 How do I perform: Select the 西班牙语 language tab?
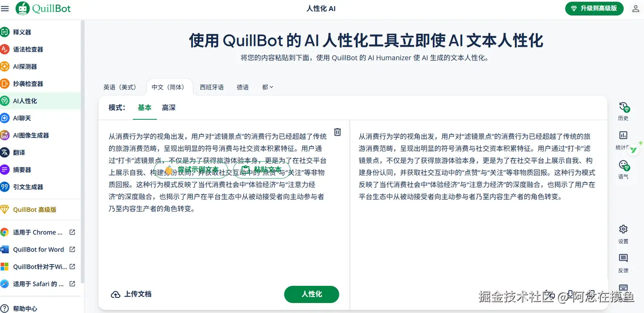point(212,87)
